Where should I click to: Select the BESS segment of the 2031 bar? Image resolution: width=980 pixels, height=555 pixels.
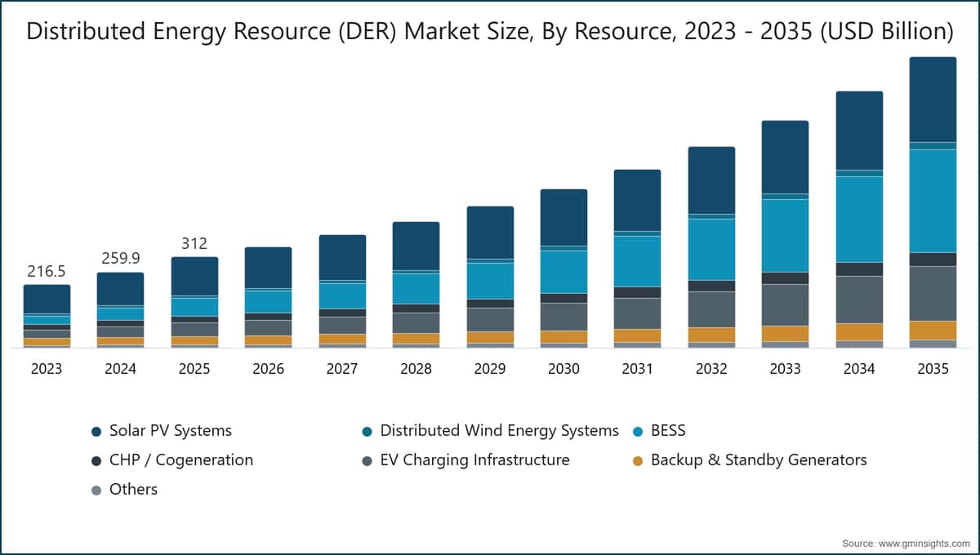pos(638,261)
